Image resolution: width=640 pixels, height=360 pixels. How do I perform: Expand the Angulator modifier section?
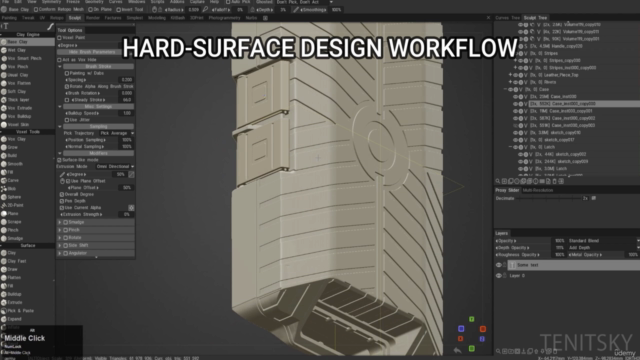(60, 253)
